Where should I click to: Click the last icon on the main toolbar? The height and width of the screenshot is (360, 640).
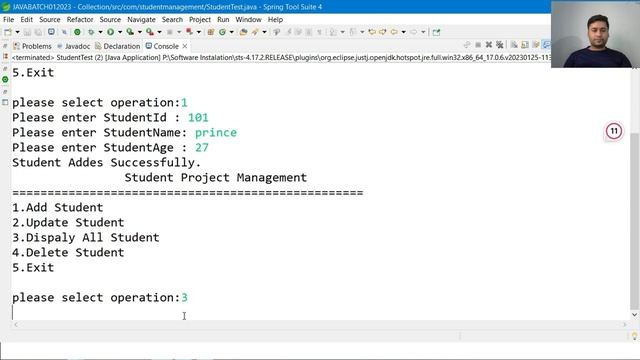point(436,32)
